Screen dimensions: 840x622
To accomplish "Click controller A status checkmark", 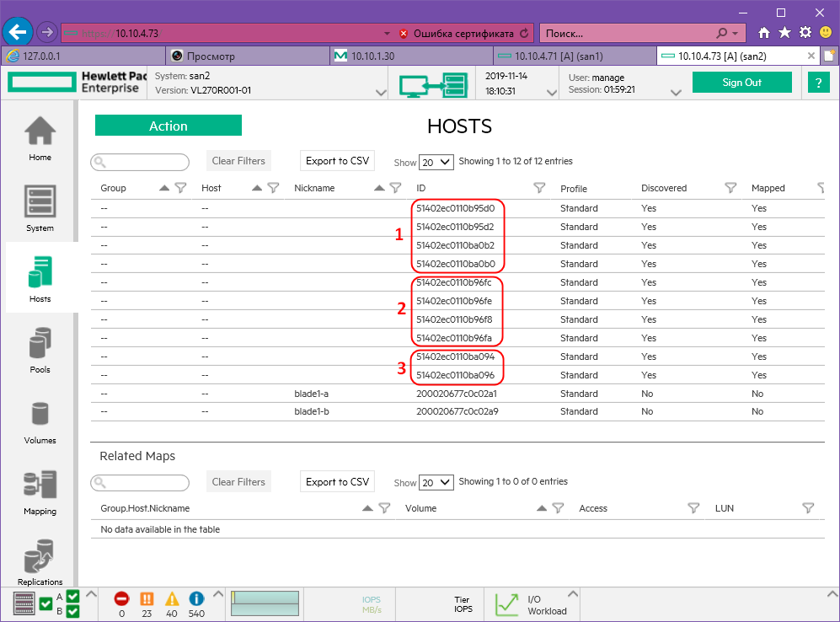I will [x=73, y=596].
